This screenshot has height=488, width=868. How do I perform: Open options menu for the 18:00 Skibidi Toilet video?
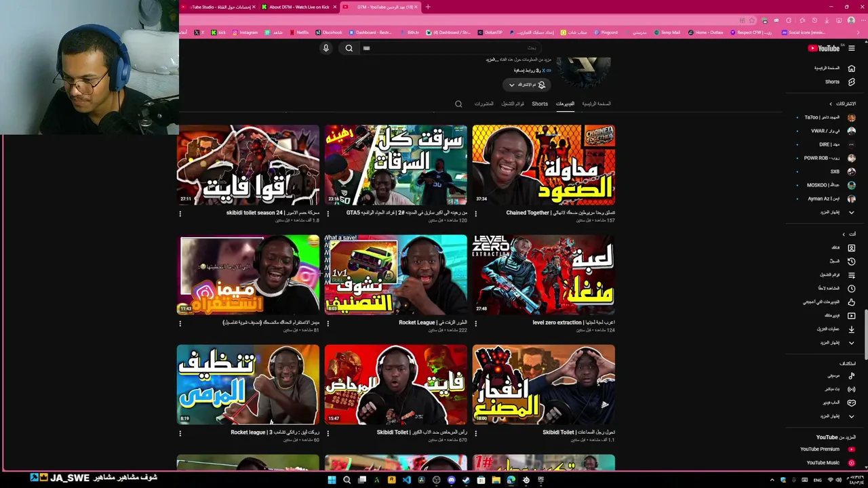pyautogui.click(x=475, y=433)
